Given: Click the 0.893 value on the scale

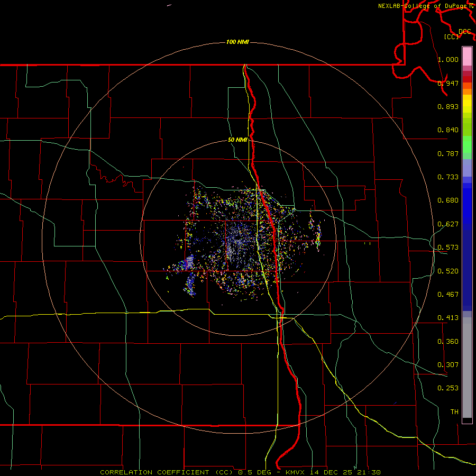Looking at the screenshot, I should 448,106.
